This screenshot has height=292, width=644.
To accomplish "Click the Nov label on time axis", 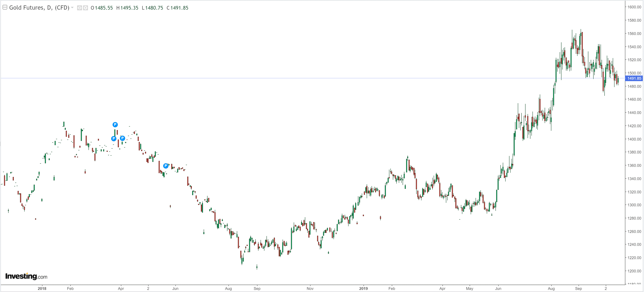I will click(x=310, y=289).
